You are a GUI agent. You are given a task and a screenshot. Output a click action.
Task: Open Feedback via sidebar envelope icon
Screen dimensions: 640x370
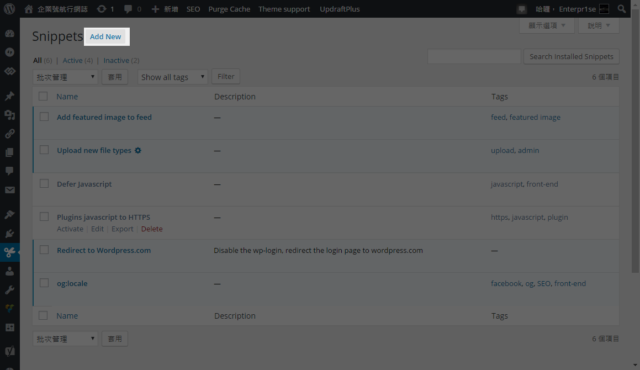coord(9,190)
